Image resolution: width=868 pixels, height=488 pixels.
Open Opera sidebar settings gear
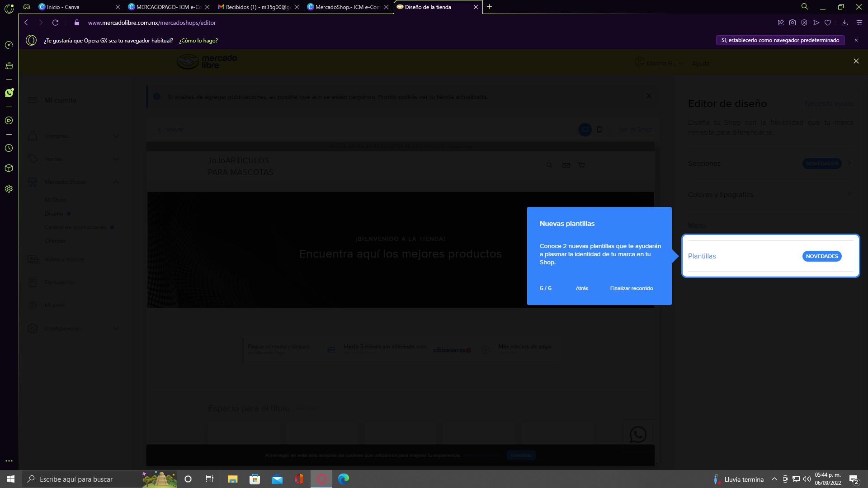pyautogui.click(x=9, y=189)
